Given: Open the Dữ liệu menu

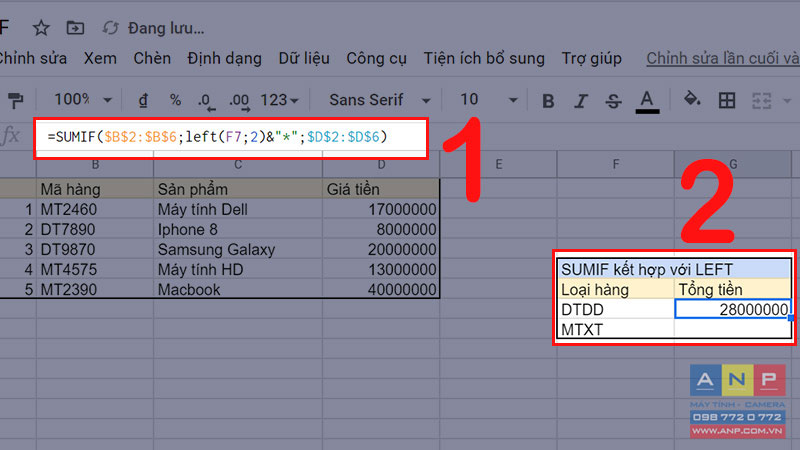Looking at the screenshot, I should [304, 58].
